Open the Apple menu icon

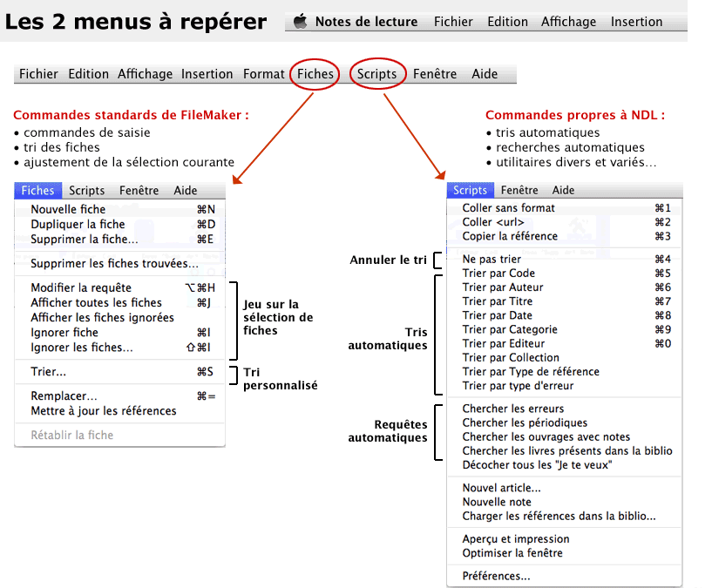coord(300,21)
